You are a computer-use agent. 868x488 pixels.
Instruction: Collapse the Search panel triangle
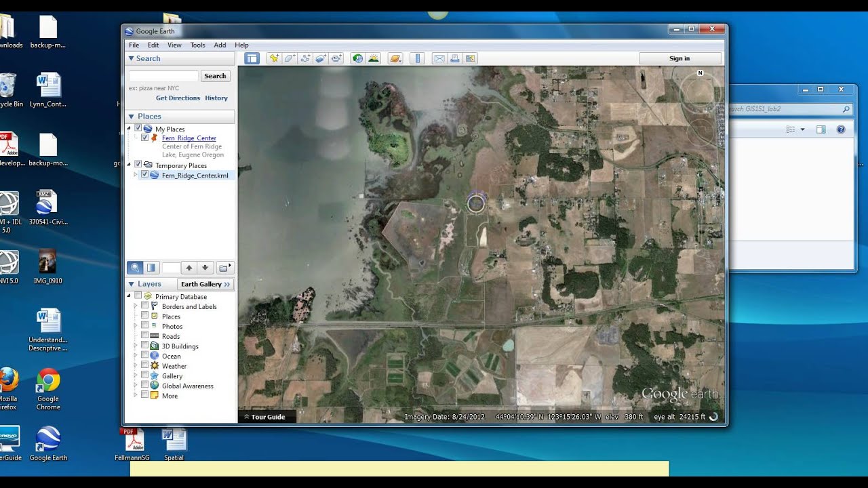[132, 58]
